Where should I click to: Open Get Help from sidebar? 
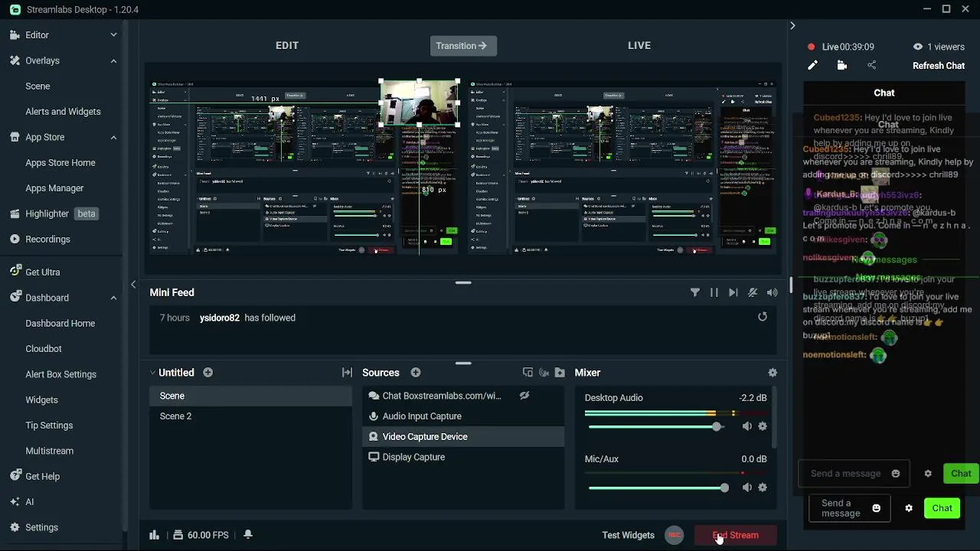(x=42, y=476)
